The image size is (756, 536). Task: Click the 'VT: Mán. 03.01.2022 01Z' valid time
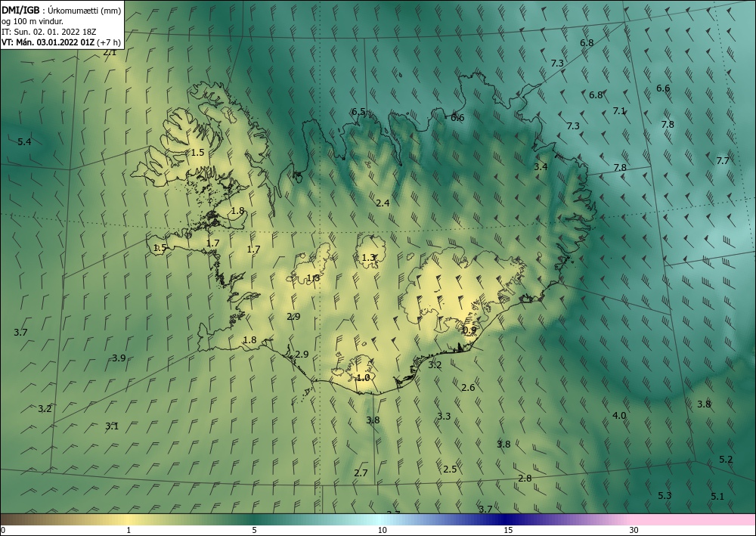point(48,42)
